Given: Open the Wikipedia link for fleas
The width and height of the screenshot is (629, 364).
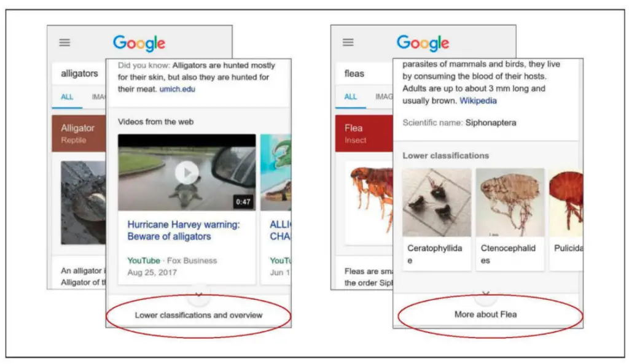Looking at the screenshot, I should coord(478,101).
